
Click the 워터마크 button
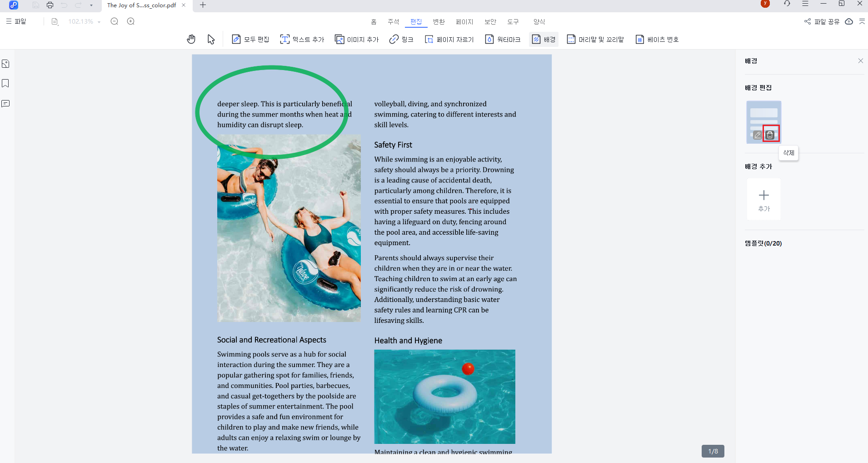tap(503, 40)
